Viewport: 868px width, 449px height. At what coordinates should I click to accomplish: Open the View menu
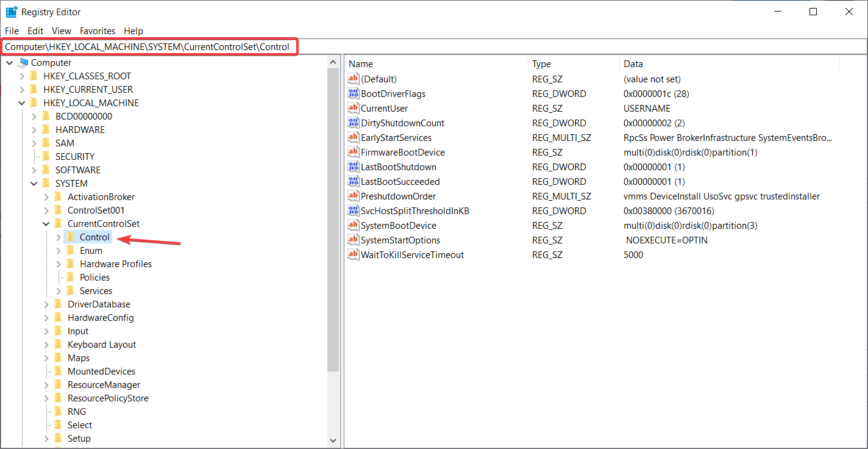(x=62, y=31)
